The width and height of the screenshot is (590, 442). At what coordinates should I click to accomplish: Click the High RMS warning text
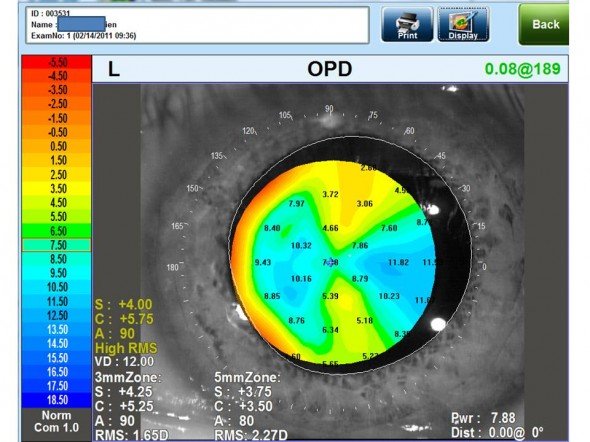coord(126,348)
